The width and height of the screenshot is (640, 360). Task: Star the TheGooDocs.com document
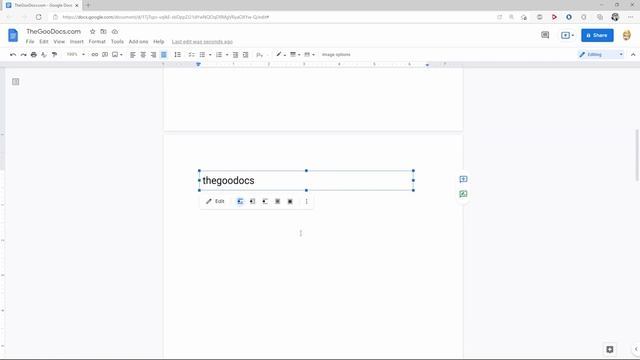[x=92, y=31]
